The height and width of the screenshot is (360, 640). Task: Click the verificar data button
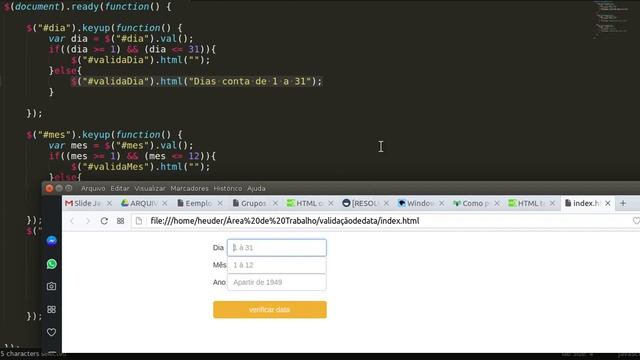(x=270, y=310)
